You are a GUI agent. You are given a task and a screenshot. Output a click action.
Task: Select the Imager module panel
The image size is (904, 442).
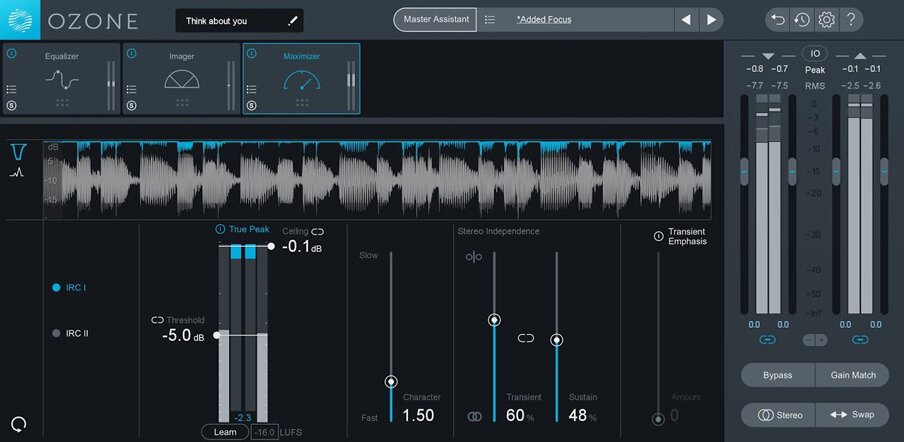pos(182,78)
